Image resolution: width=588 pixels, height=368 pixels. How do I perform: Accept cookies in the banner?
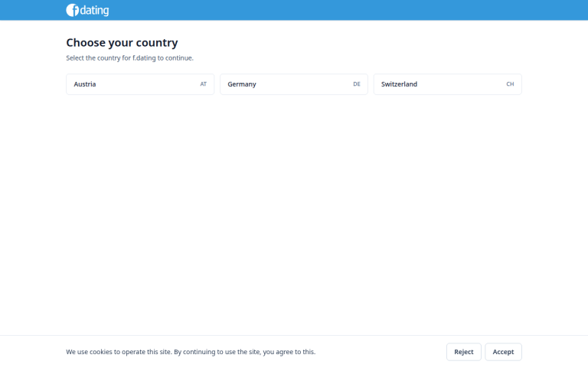coord(503,352)
